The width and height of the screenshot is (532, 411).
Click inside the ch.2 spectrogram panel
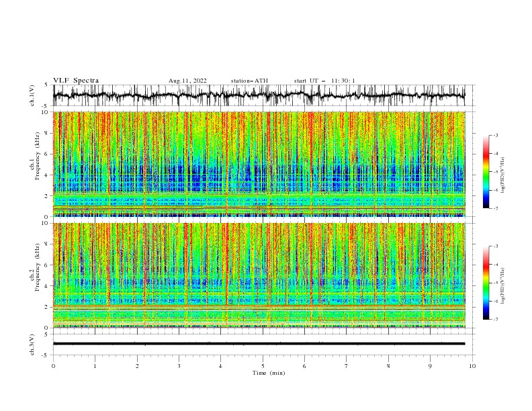259,275
